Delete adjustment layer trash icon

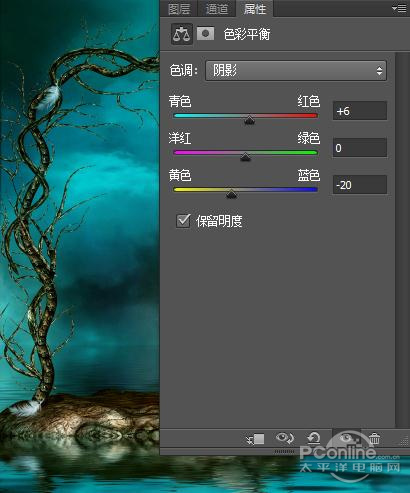point(374,439)
